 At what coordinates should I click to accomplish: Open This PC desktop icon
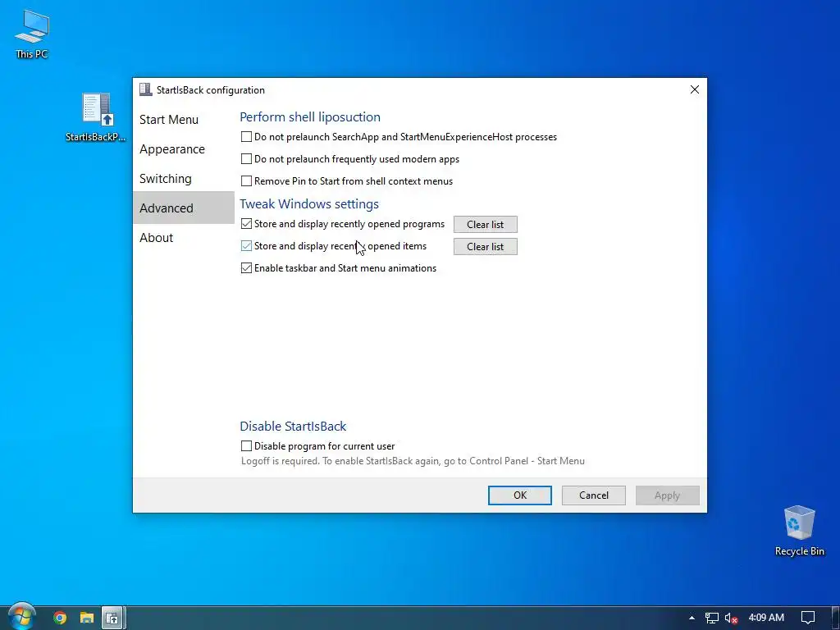32,33
